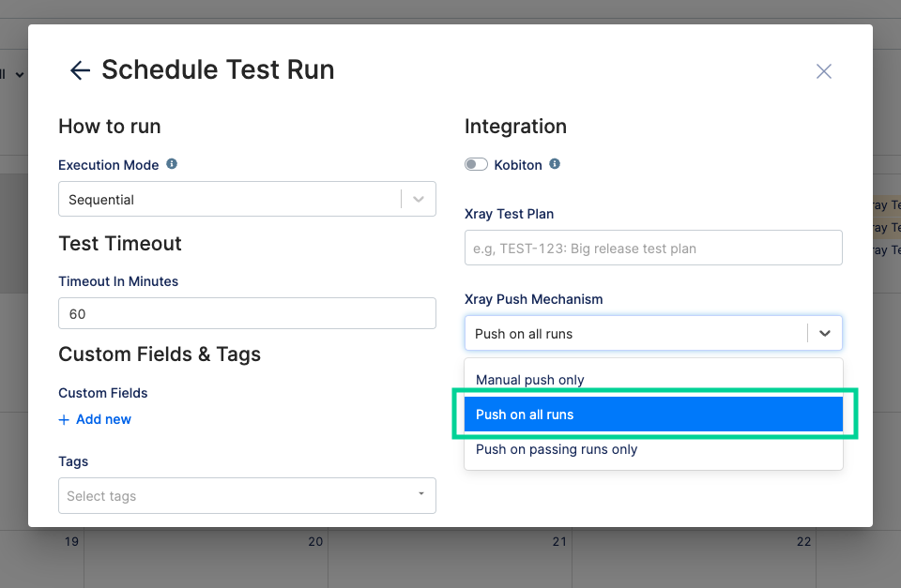
Task: Enable the Kobiton integration toggle
Action: [x=477, y=165]
